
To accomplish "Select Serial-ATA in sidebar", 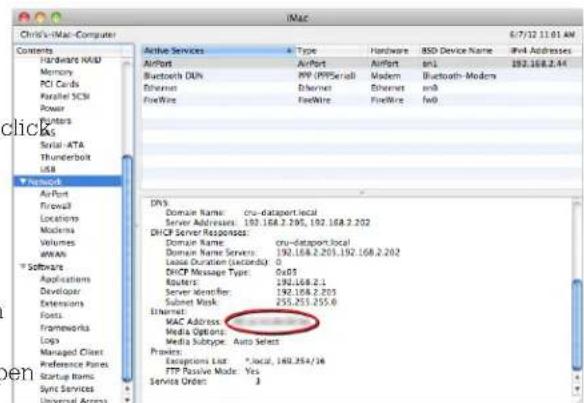I will click(x=62, y=145).
